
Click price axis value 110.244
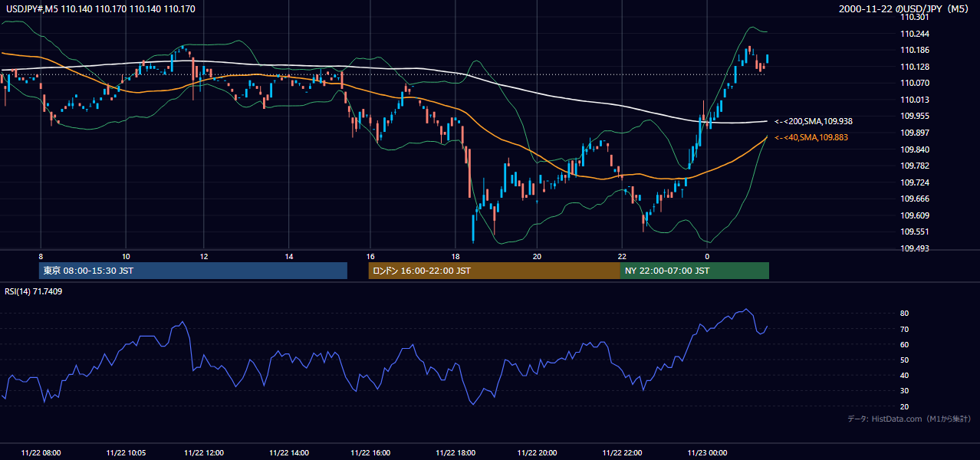tap(916, 34)
